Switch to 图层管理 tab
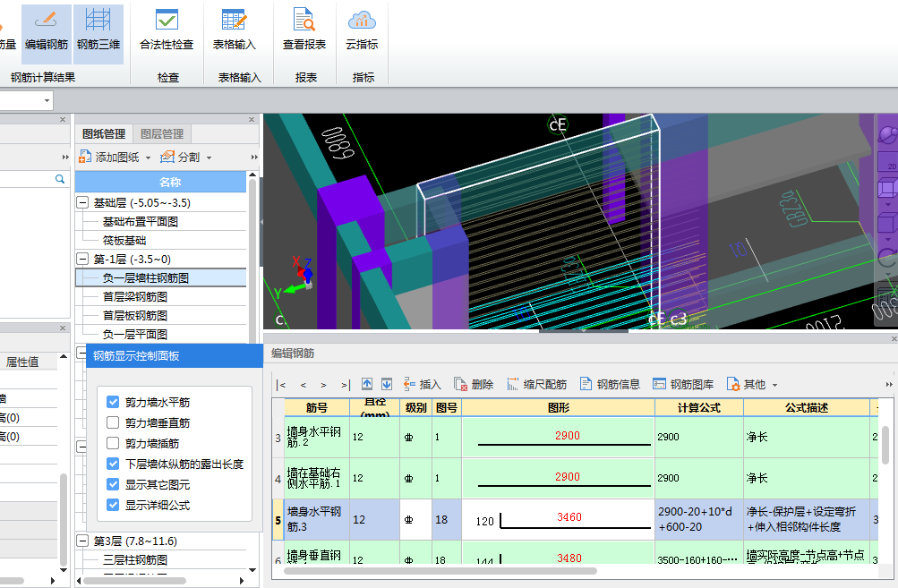This screenshot has height=588, width=898. tap(162, 134)
